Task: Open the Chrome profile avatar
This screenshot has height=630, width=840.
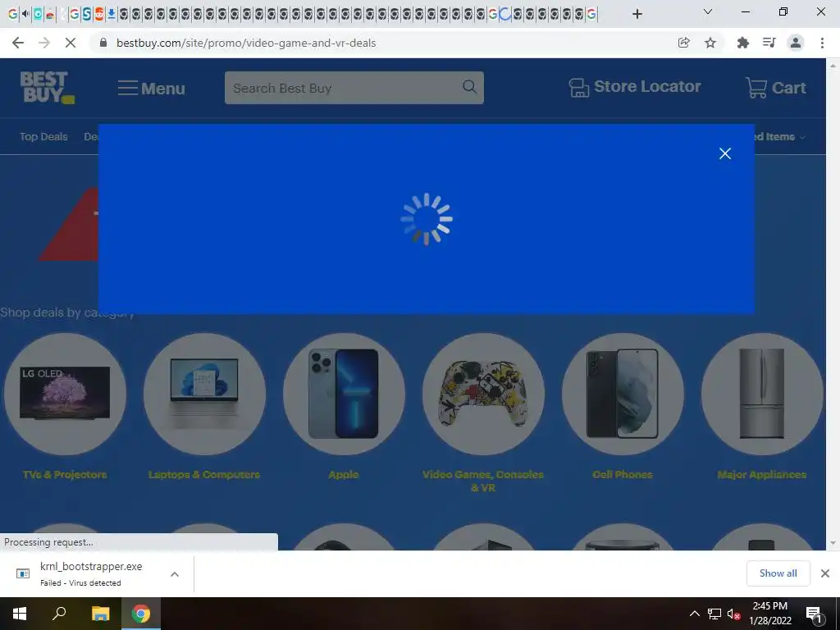Action: tap(796, 43)
